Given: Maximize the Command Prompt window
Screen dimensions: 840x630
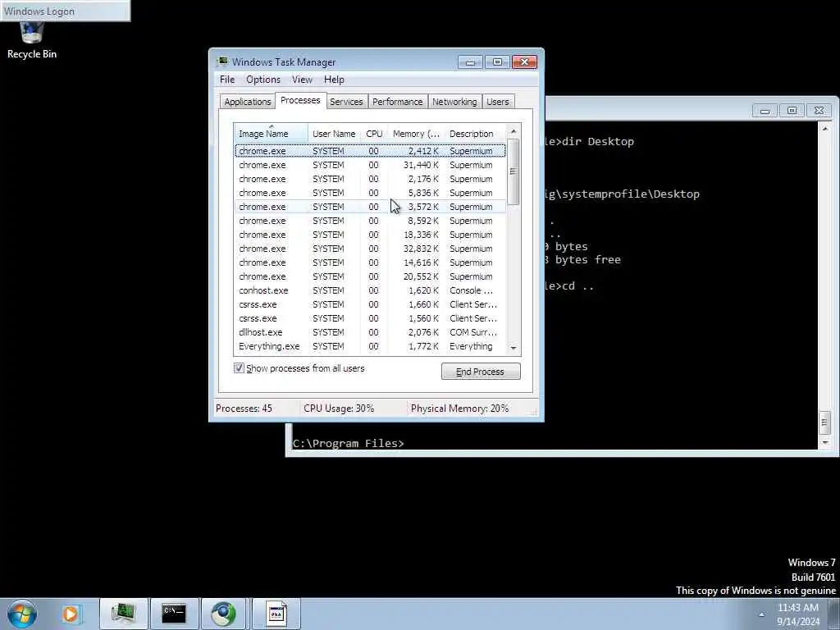Looking at the screenshot, I should click(x=792, y=111).
